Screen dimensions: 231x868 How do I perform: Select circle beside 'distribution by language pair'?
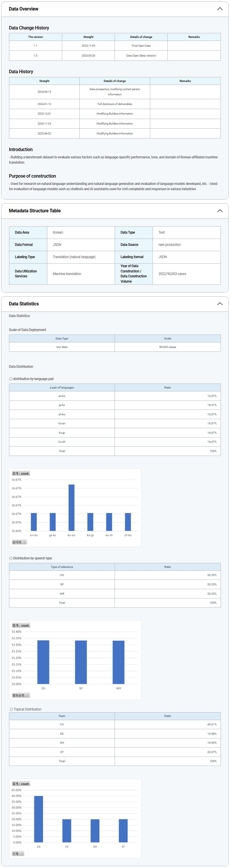[11, 379]
